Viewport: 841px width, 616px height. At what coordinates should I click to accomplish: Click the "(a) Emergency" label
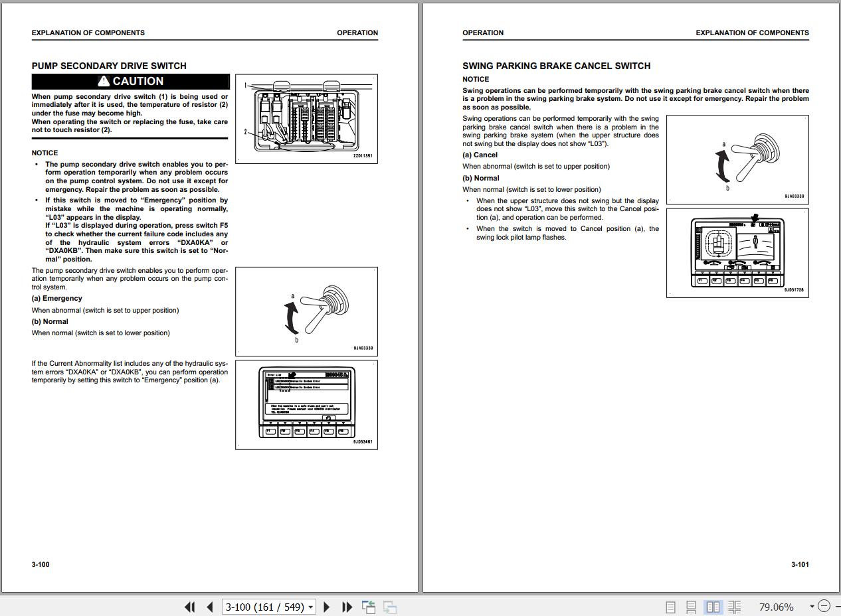(57, 298)
